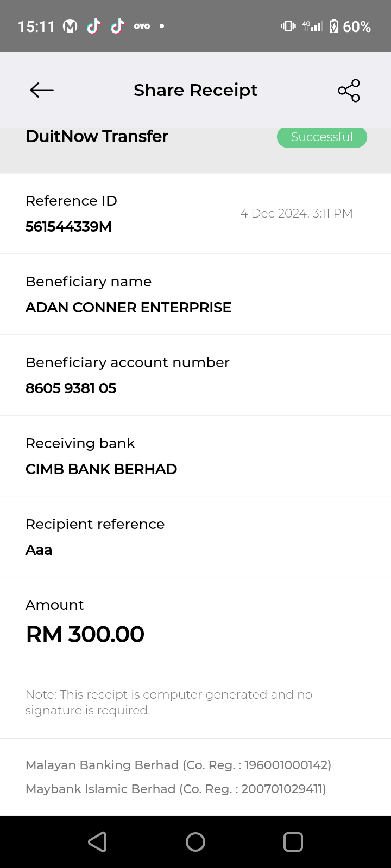Tap the first TikTok notification icon

point(94,26)
